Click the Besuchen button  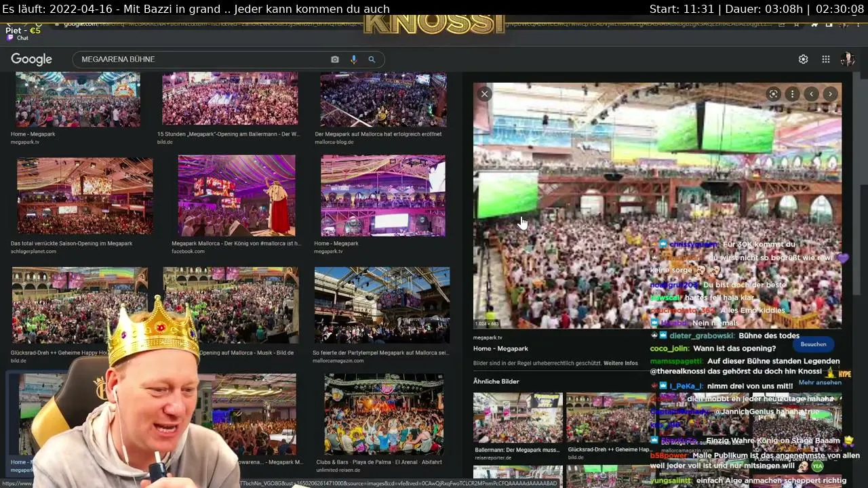pos(813,344)
